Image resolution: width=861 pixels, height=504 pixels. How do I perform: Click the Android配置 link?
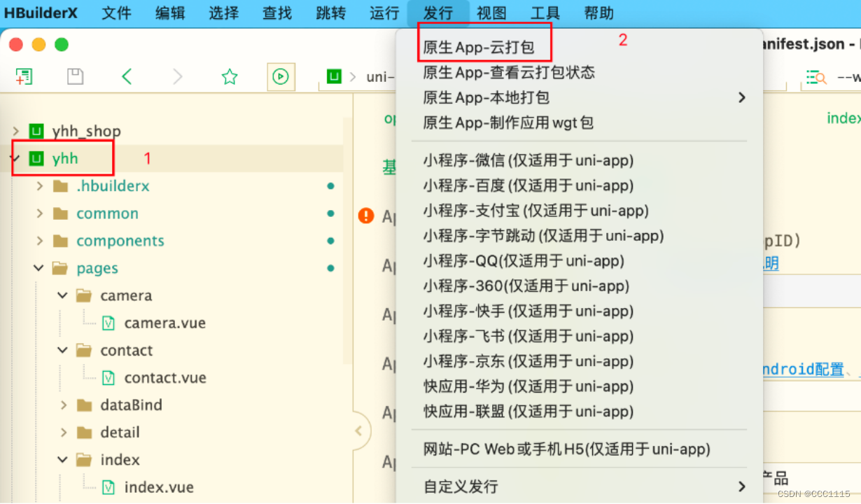pos(802,369)
